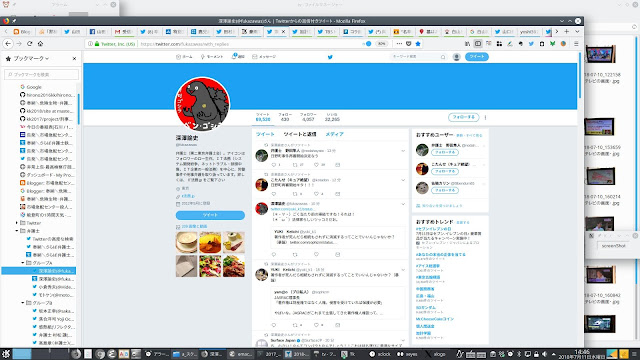Open first image thumbnail in file manager window

click(x=600, y=54)
